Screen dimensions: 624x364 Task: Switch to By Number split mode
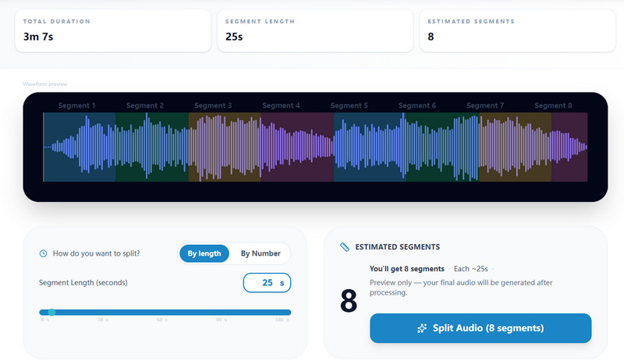[261, 253]
